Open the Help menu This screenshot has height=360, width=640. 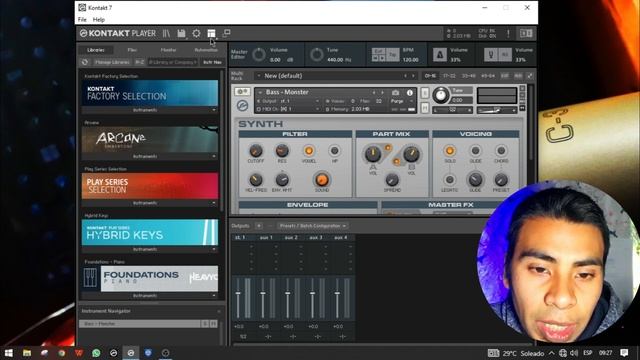99,20
